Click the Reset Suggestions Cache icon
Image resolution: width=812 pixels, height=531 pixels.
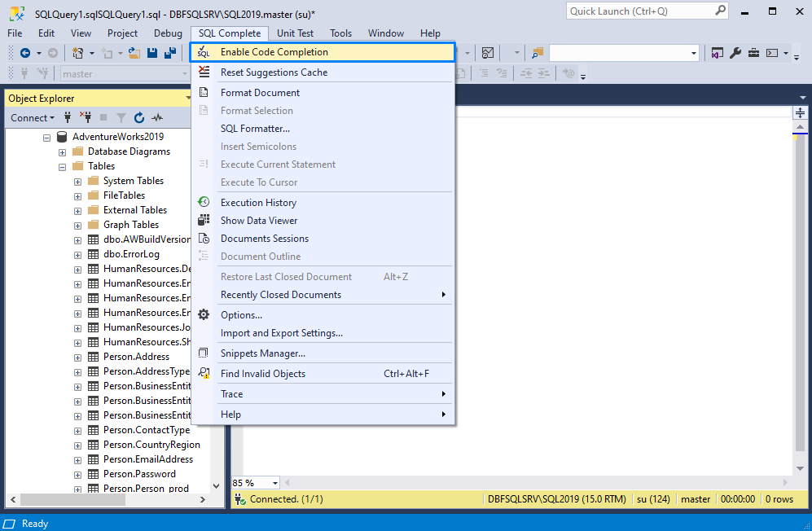coord(204,72)
